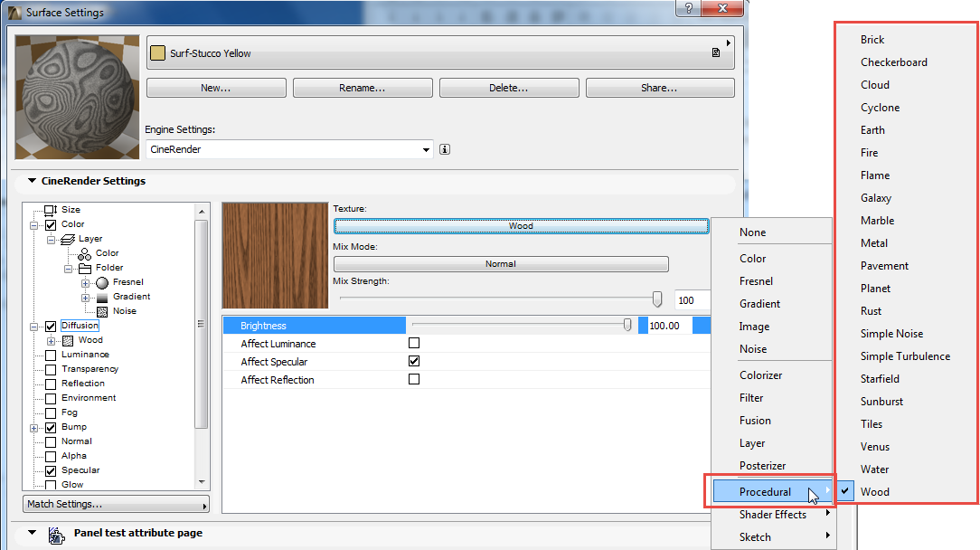This screenshot has height=550, width=980.
Task: Select Marble in the Procedural submenu
Action: [x=878, y=220]
